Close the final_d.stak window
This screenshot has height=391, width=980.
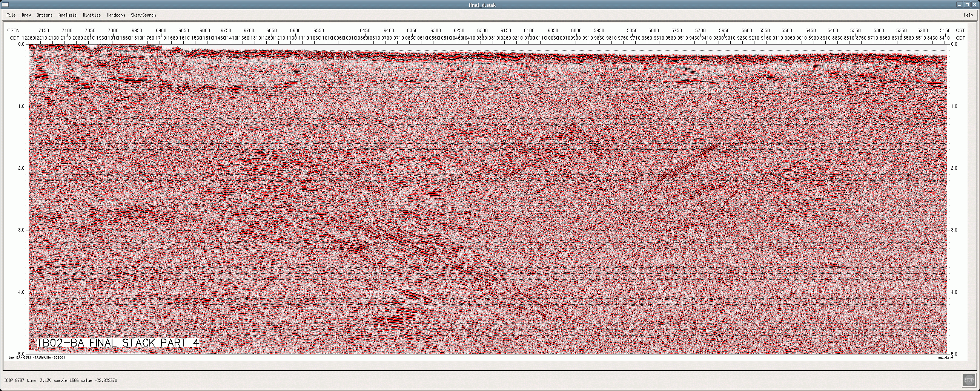[x=974, y=5]
